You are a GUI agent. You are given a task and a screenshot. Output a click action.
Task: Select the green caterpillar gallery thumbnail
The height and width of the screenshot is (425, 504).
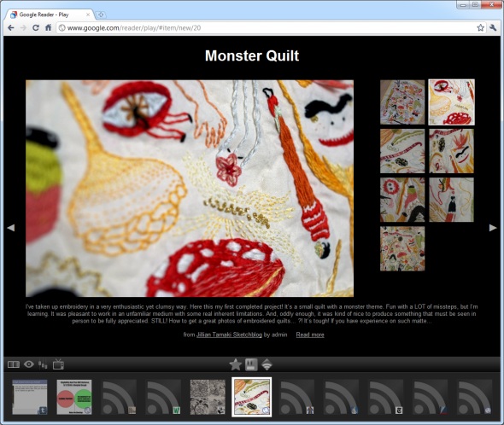click(402, 151)
